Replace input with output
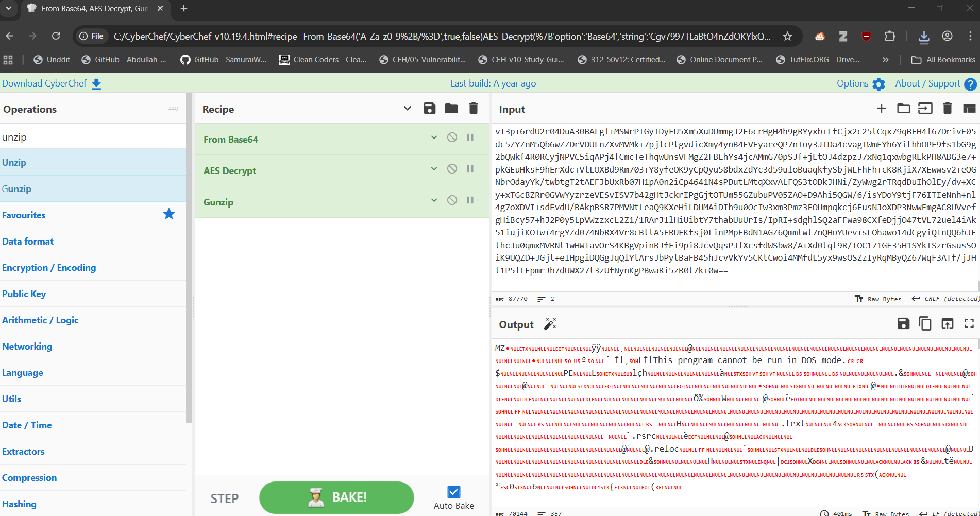The image size is (980, 516). click(947, 324)
